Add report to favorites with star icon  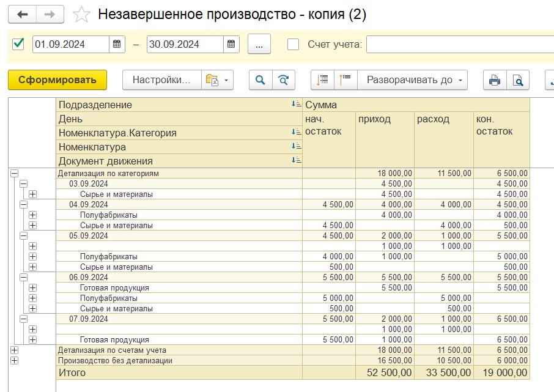coord(81,15)
